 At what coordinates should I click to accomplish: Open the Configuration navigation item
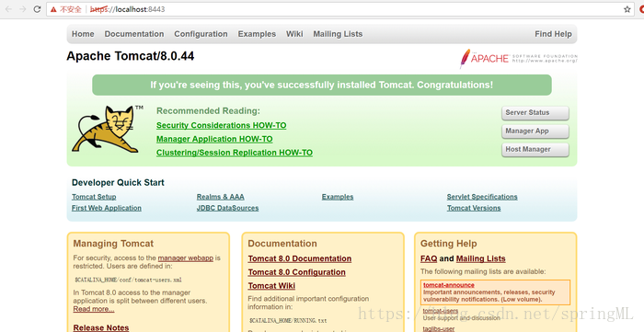201,34
